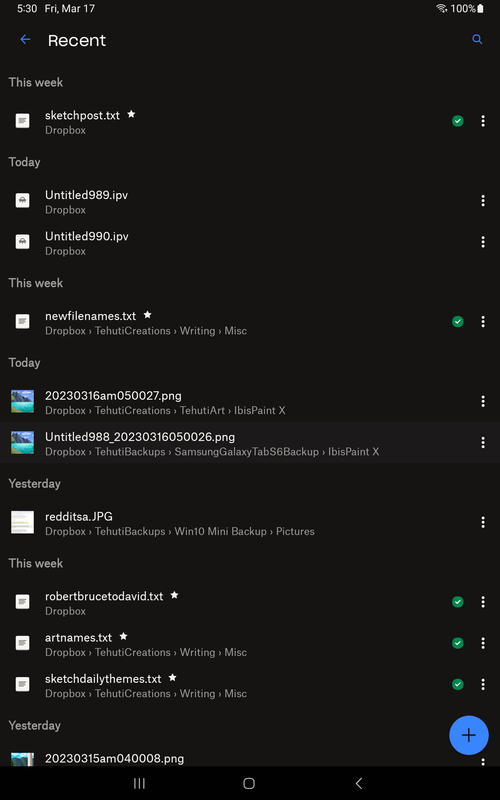This screenshot has width=500, height=800.
Task: Tap the blue plus add button
Action: click(468, 735)
